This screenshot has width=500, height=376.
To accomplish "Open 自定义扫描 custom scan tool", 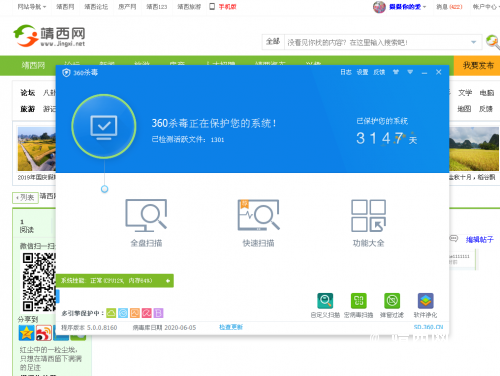I will [325, 305].
